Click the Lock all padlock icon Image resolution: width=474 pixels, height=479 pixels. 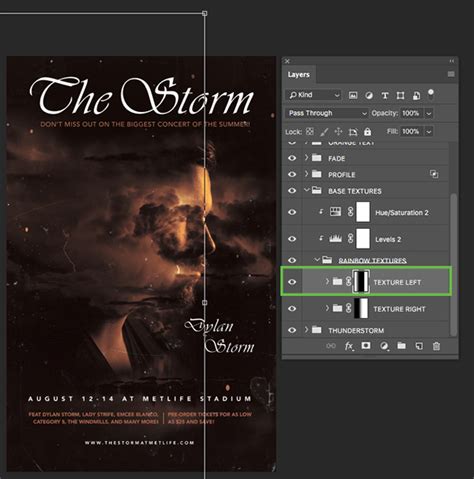[367, 132]
